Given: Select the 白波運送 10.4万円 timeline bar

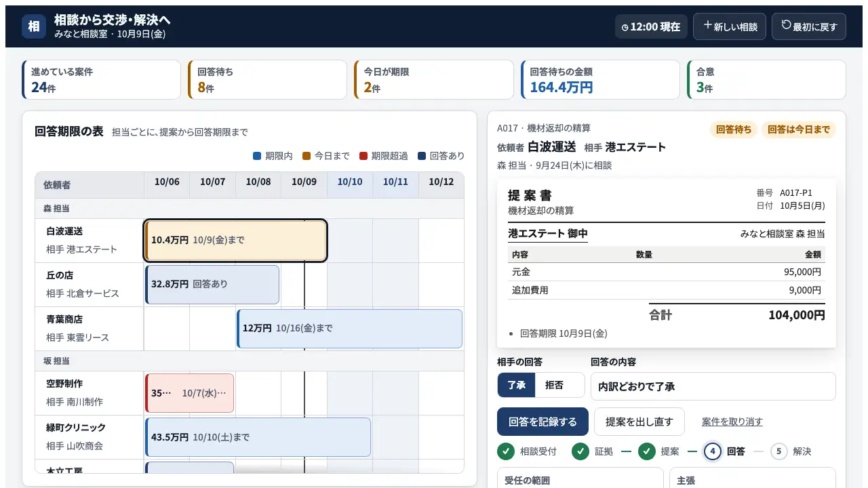Looking at the screenshot, I should (x=236, y=240).
